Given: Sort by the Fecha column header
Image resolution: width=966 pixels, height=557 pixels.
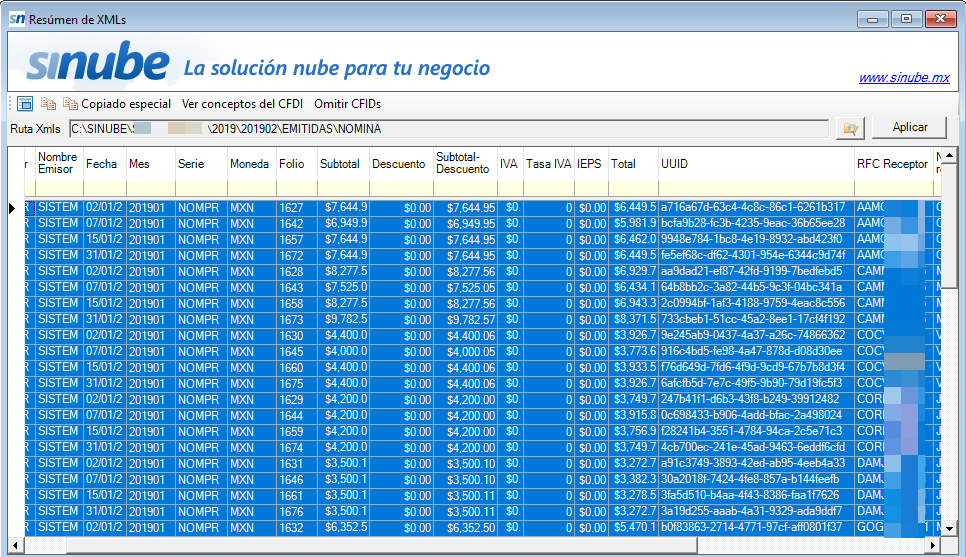Looking at the screenshot, I should coord(104,163).
